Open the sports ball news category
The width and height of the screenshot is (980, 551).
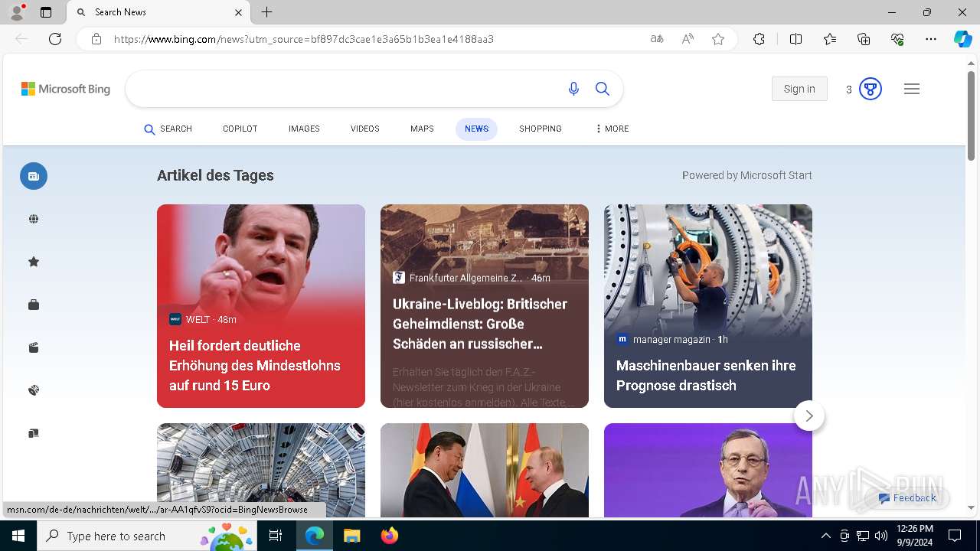point(34,390)
